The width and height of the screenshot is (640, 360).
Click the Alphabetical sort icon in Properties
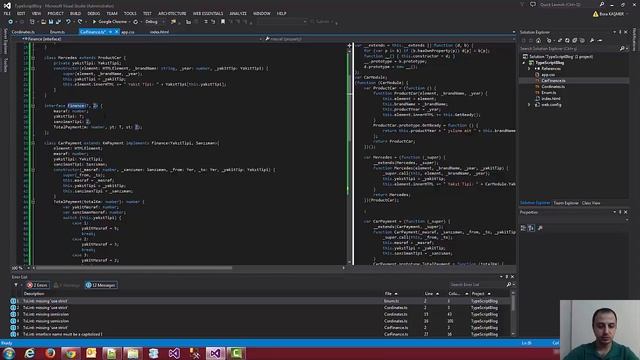(531, 228)
